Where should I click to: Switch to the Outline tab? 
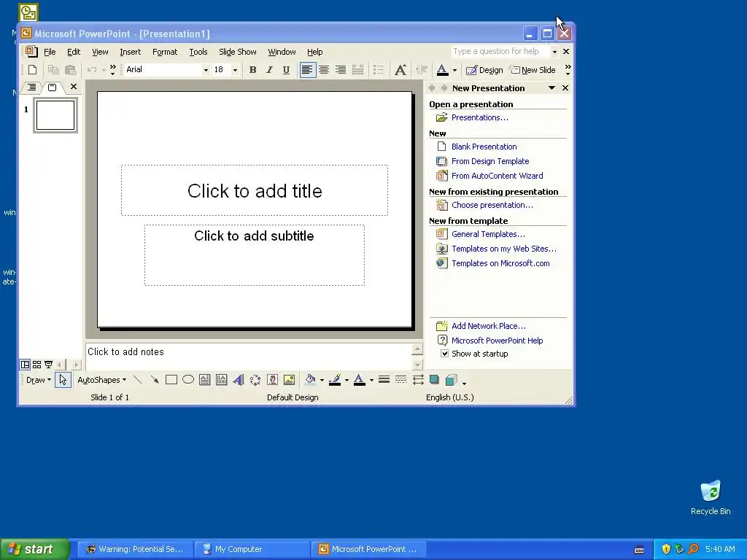click(x=31, y=87)
